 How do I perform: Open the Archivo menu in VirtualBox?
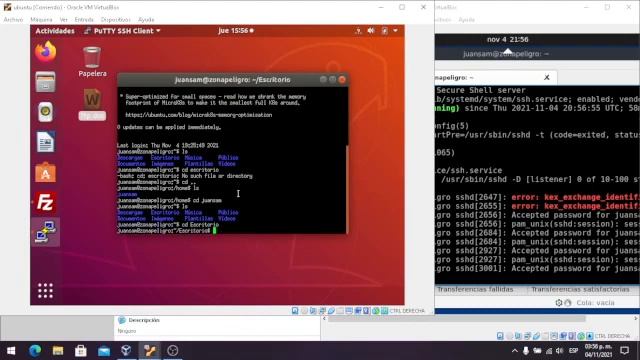pyautogui.click(x=13, y=20)
